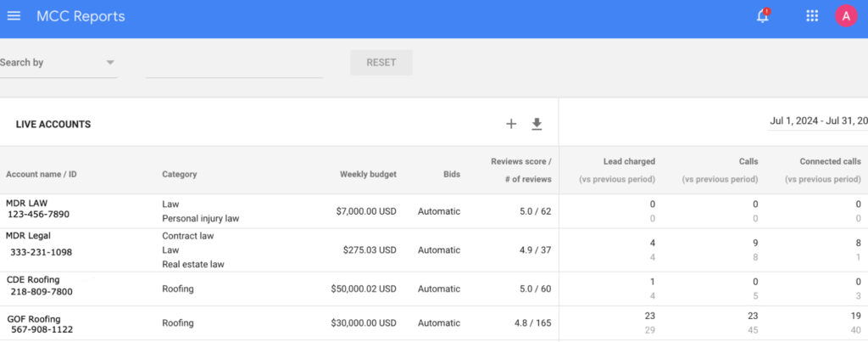The width and height of the screenshot is (868, 342).
Task: Open the MDR LAW account
Action: 27,204
